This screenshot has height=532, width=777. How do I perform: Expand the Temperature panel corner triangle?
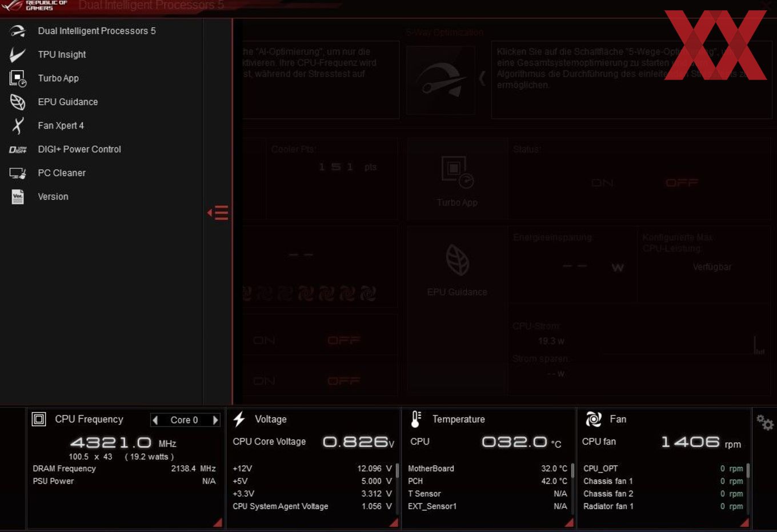pos(569,522)
